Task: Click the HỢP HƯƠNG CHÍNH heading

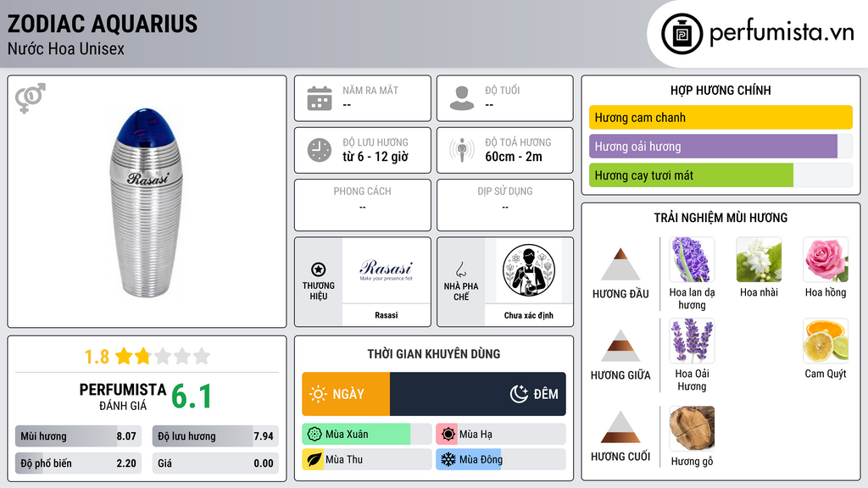Action: click(721, 90)
